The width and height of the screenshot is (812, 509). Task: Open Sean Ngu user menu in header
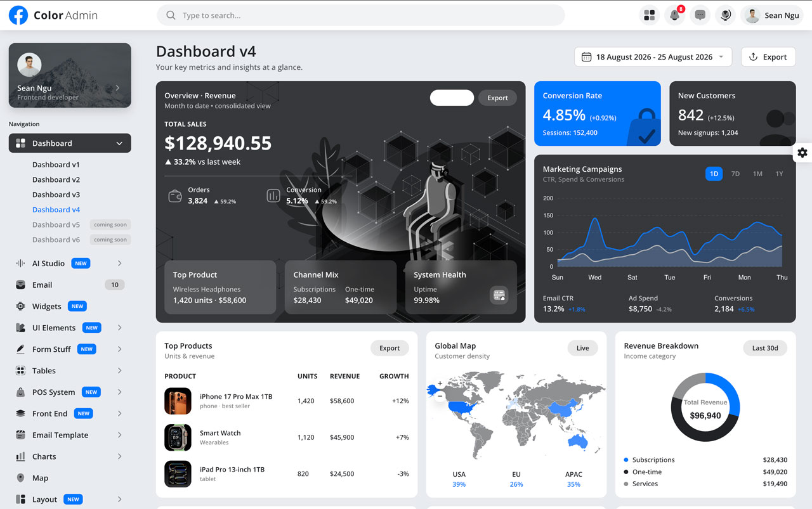773,15
